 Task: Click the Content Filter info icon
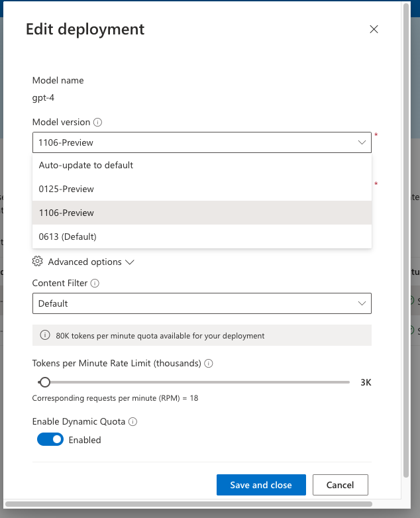coord(95,283)
